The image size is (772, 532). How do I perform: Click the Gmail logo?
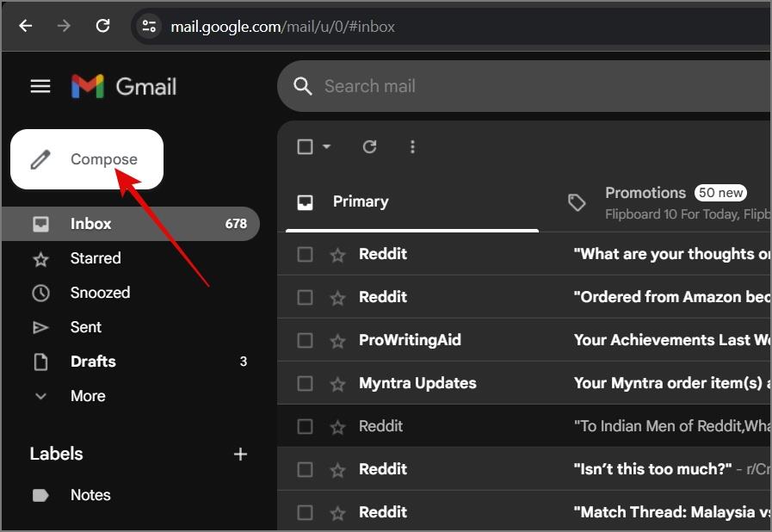click(x=124, y=86)
